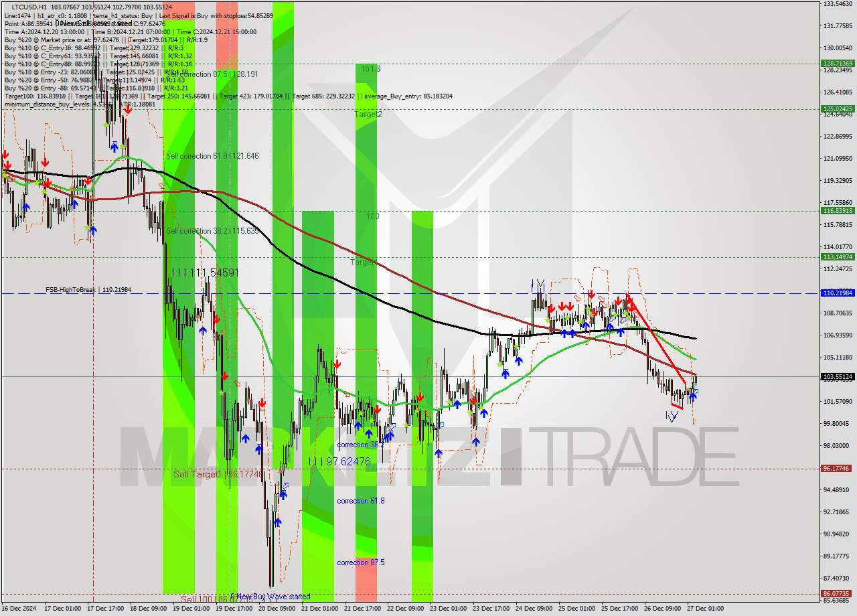Viewport: 857px width, 616px height.
Task: Click the blue 'correction 87.5' label
Action: coord(361,562)
